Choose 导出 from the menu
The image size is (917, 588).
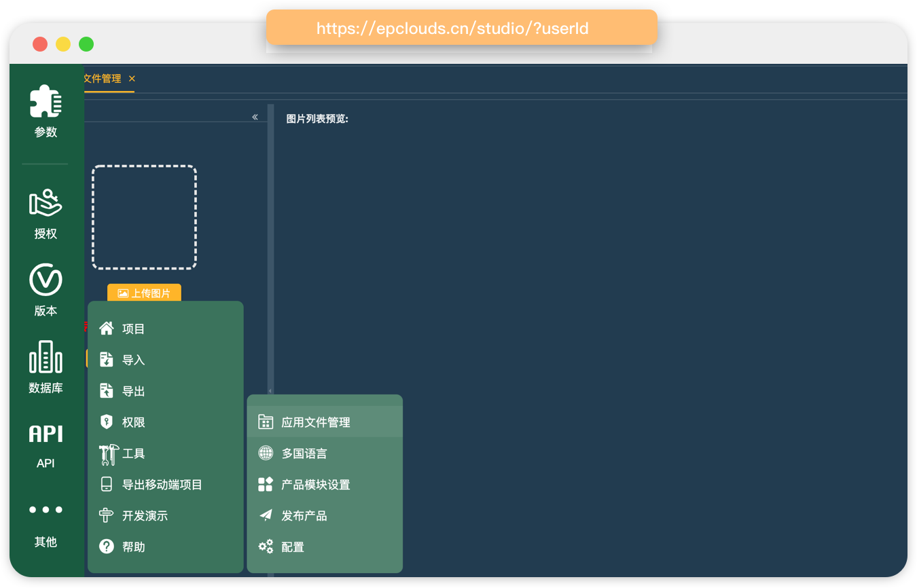pos(166,391)
